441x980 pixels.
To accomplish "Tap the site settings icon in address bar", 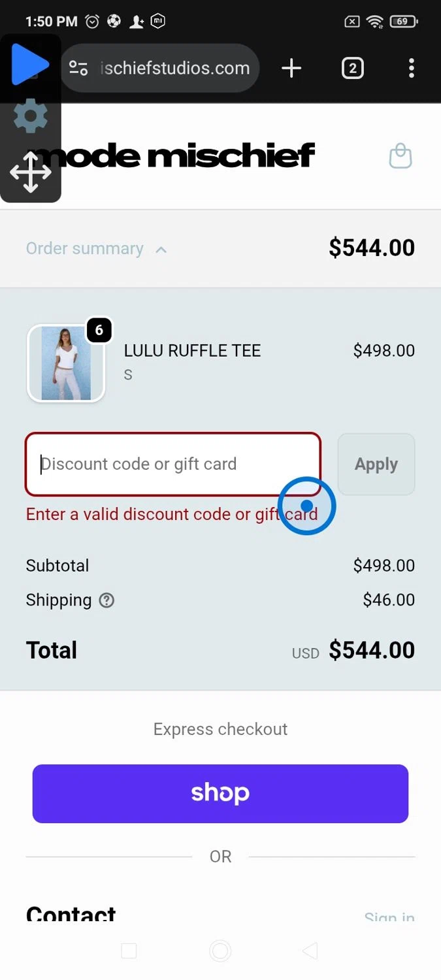I will click(78, 68).
